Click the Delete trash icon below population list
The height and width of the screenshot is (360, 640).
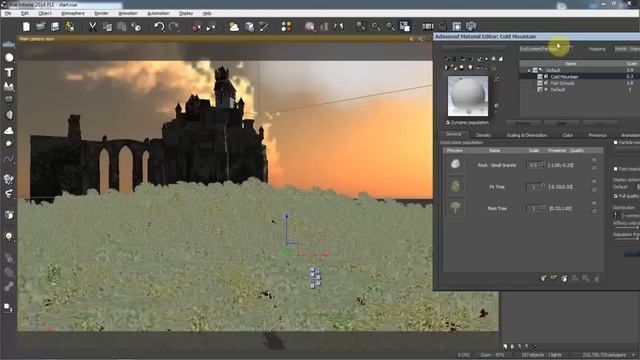[597, 278]
